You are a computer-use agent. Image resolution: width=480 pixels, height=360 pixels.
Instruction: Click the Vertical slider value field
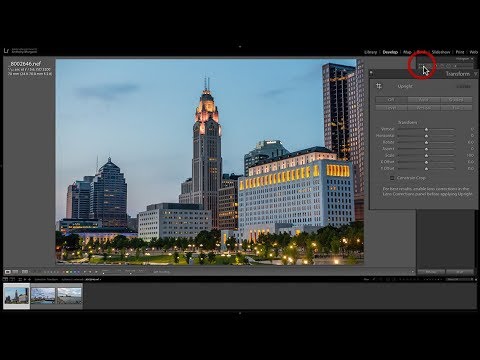[x=472, y=129]
